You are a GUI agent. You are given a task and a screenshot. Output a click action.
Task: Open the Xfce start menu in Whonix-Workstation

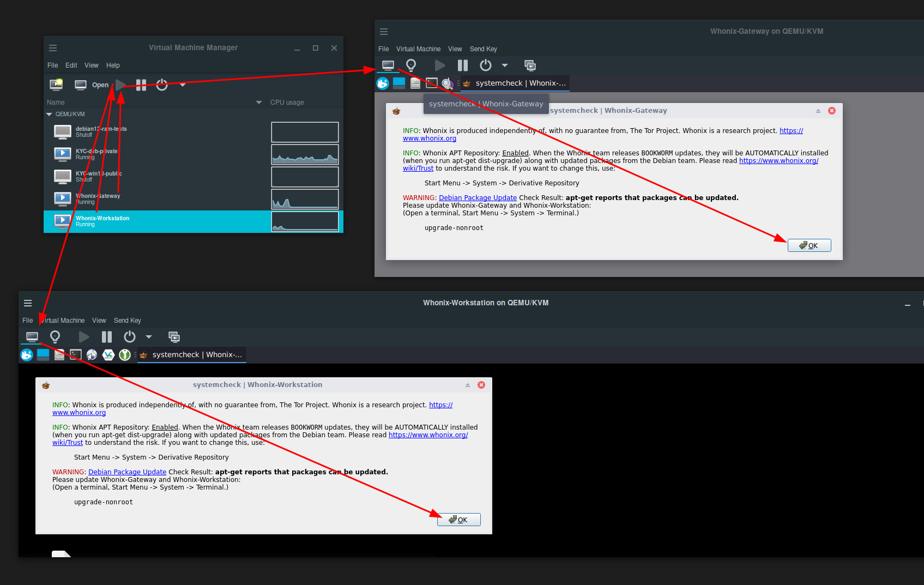pos(27,355)
